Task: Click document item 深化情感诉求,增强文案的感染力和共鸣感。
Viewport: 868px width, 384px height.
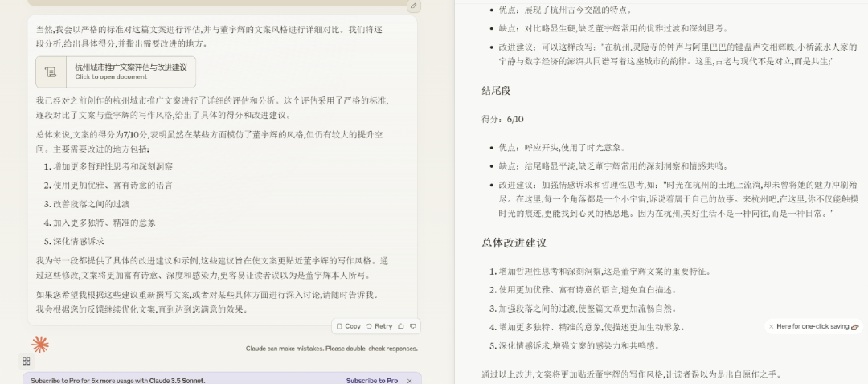Action: coord(579,345)
